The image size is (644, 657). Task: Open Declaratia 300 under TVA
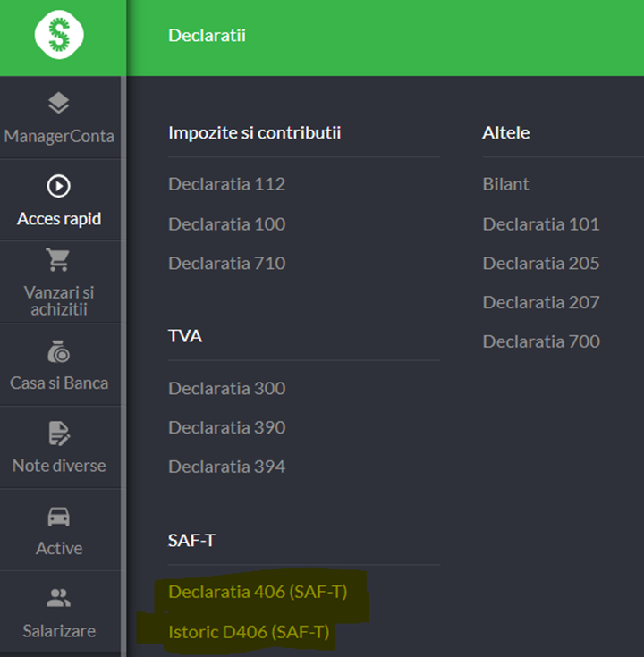coord(226,388)
